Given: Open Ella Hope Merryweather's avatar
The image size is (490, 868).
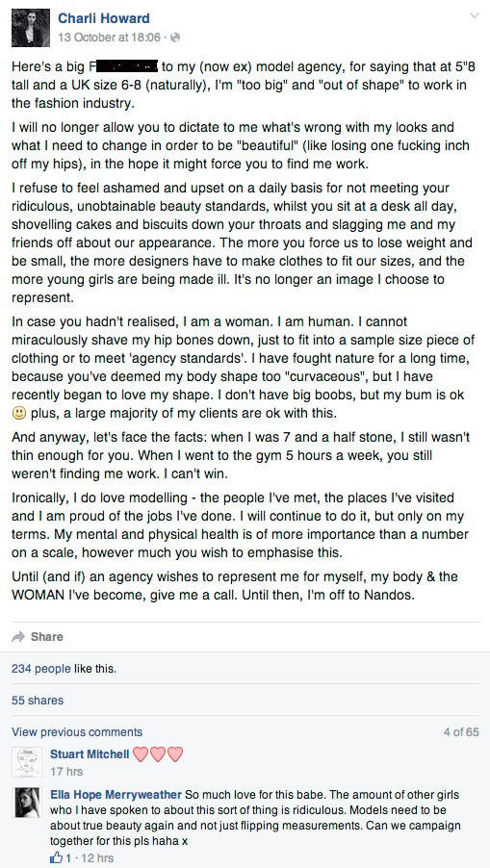Looking at the screenshot, I should (x=27, y=803).
